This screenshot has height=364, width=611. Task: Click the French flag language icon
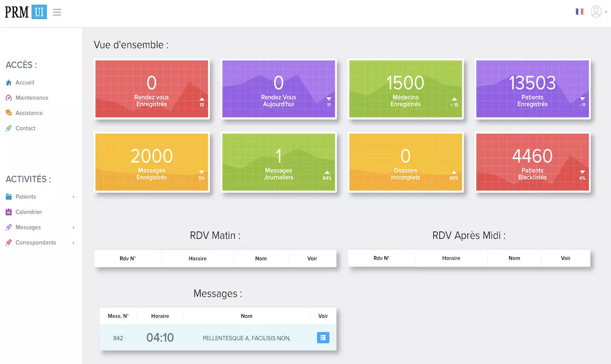point(579,12)
